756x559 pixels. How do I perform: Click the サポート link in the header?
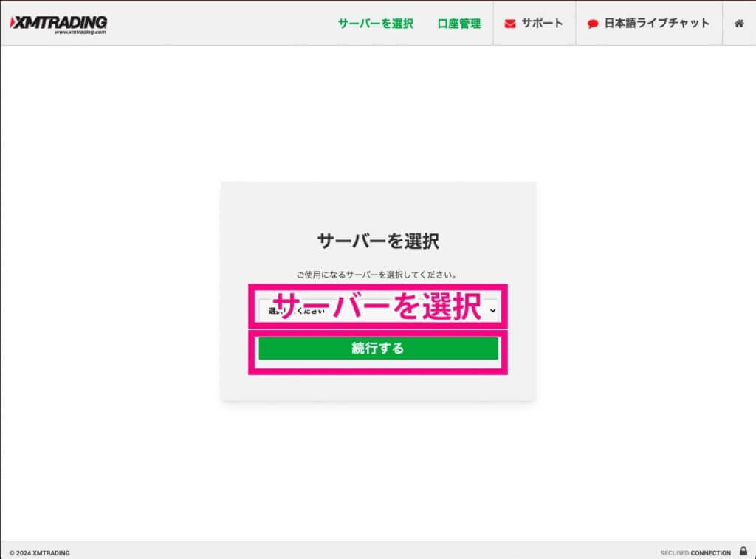(534, 23)
